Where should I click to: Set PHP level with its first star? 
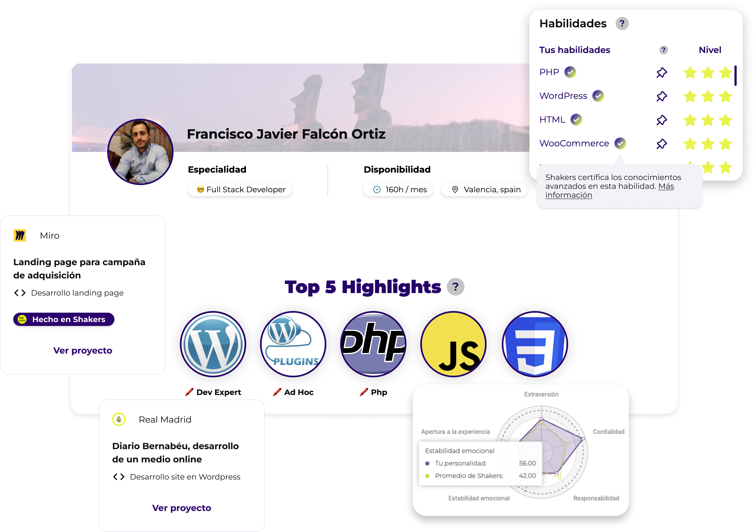[690, 72]
